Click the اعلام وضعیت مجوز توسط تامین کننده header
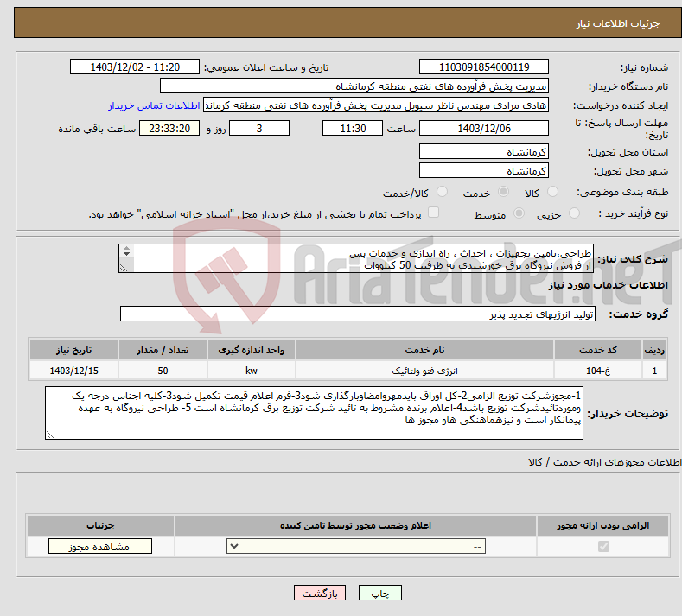 (x=355, y=525)
